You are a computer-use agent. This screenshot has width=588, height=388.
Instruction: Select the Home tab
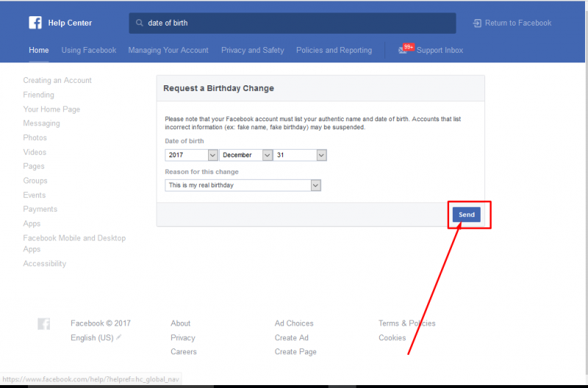[x=39, y=50]
